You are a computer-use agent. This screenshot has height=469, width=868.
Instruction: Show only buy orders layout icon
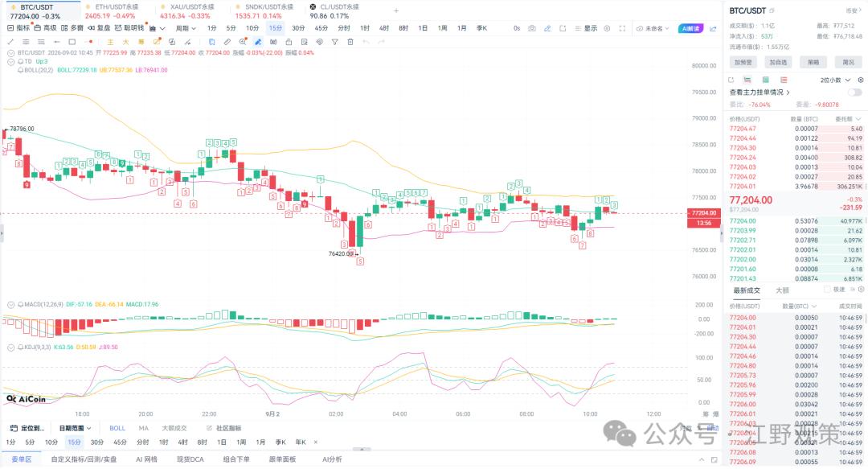766,80
